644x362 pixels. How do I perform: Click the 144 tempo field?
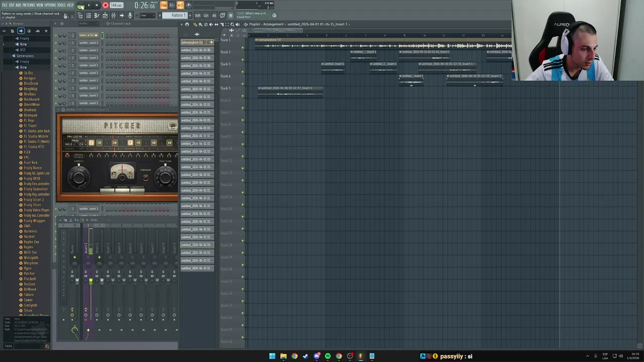116,6
